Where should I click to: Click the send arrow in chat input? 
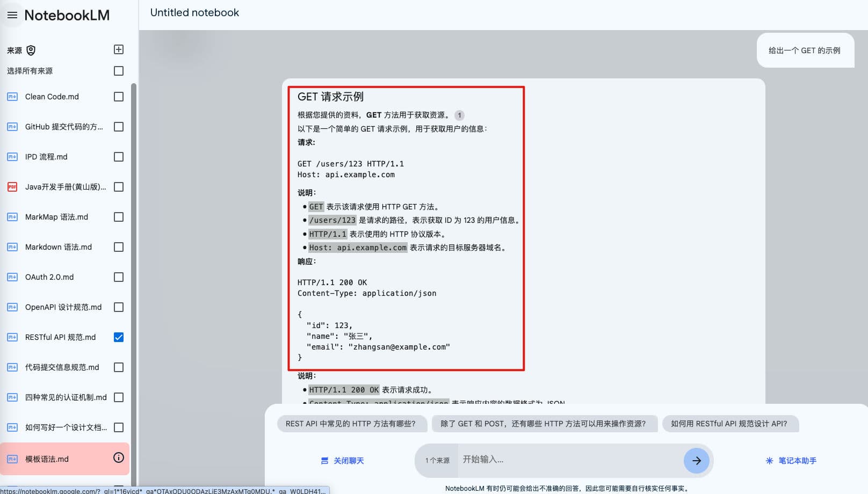tap(697, 460)
